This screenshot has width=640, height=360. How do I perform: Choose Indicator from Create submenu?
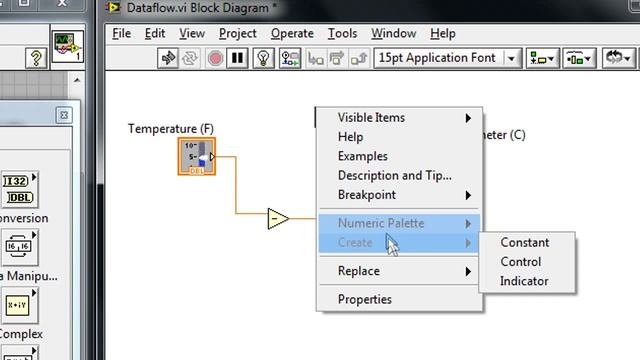[527, 281]
